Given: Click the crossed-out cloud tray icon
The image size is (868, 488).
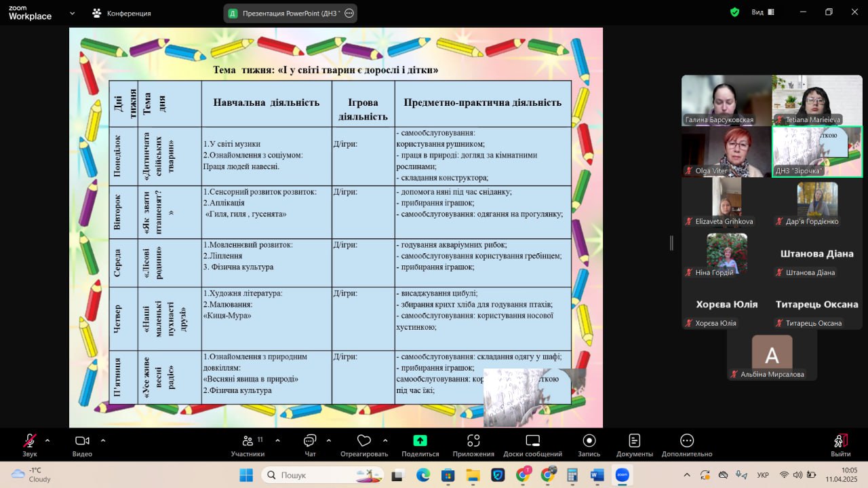Looking at the screenshot, I should [723, 475].
